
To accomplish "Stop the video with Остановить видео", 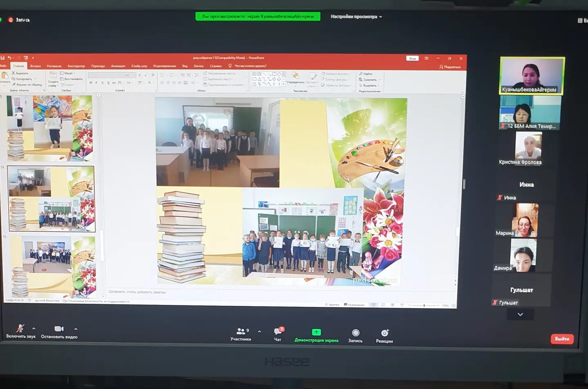I will (x=59, y=329).
